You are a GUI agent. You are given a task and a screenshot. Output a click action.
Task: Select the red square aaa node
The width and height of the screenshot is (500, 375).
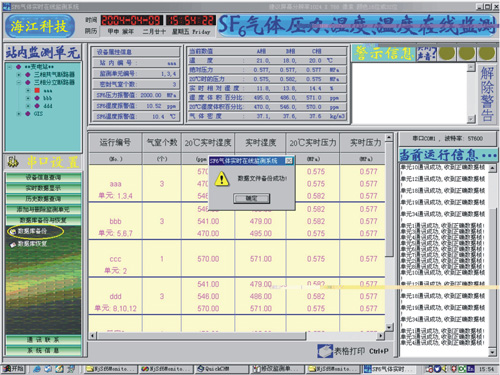point(37,90)
